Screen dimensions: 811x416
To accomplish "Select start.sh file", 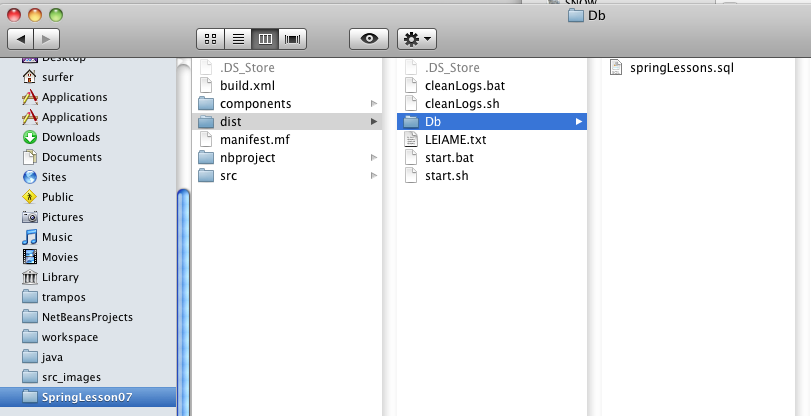I will [492, 175].
